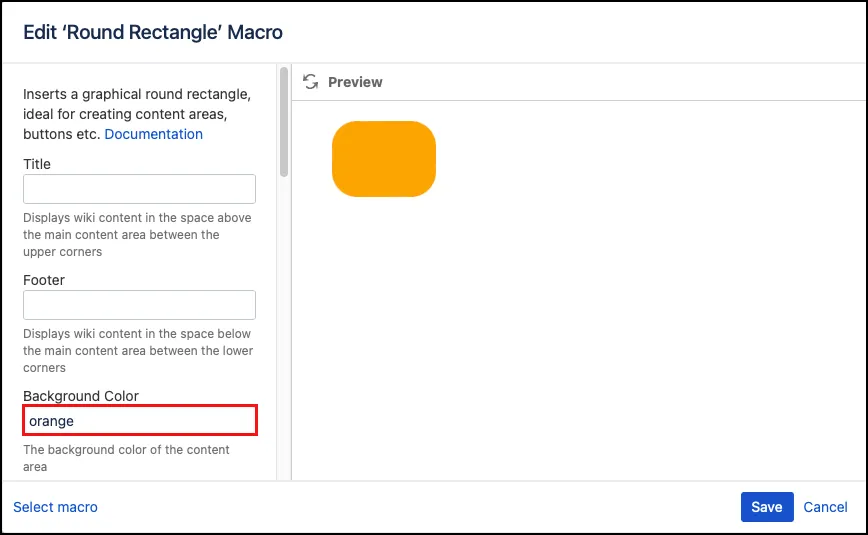The image size is (868, 535).
Task: Click the Footer help text about lower corners
Action: pyautogui.click(x=138, y=351)
